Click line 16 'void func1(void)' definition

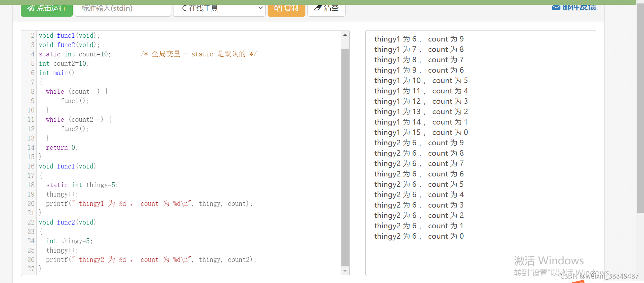point(68,166)
